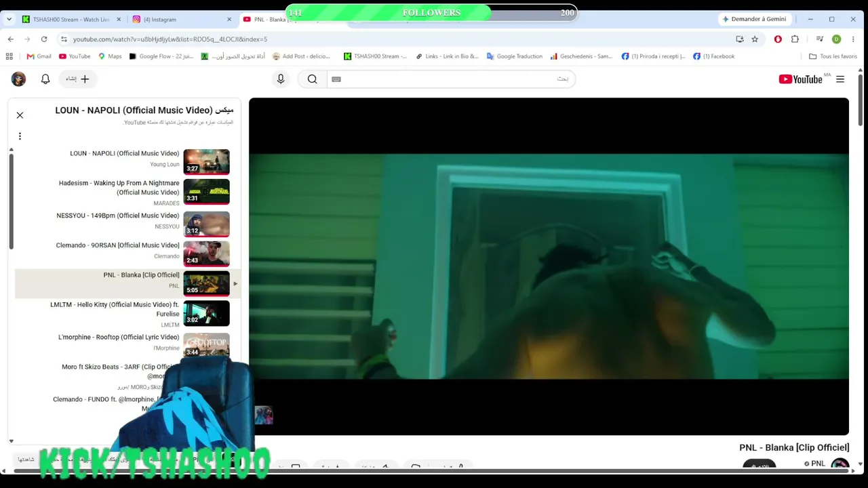Open the YouTube account avatar menu
This screenshot has width=868, height=488.
pyautogui.click(x=18, y=79)
